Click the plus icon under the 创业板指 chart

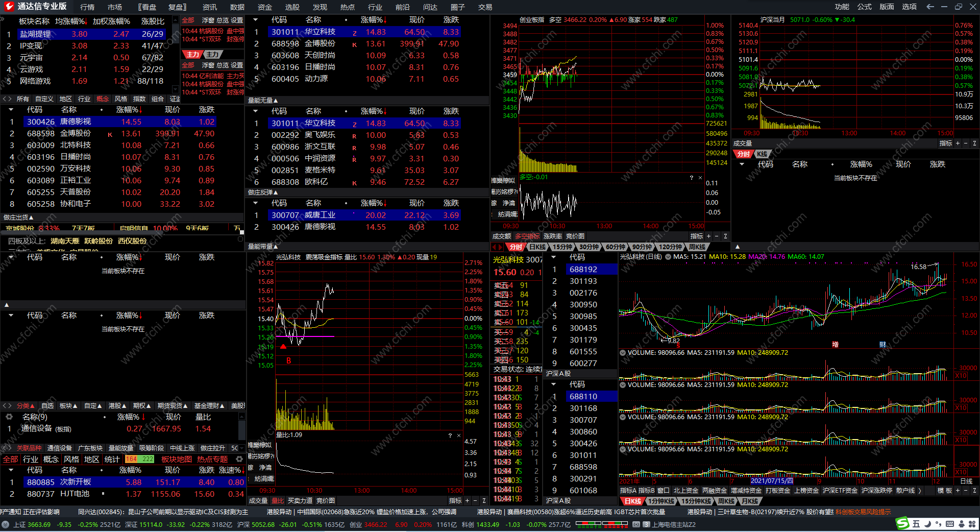click(x=708, y=236)
